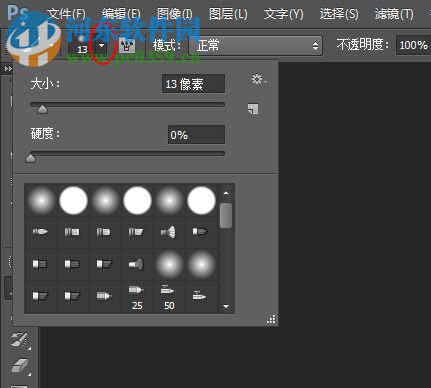Select the third brush tip in bottom row
Viewport: 431px width, 388px height.
tap(104, 296)
